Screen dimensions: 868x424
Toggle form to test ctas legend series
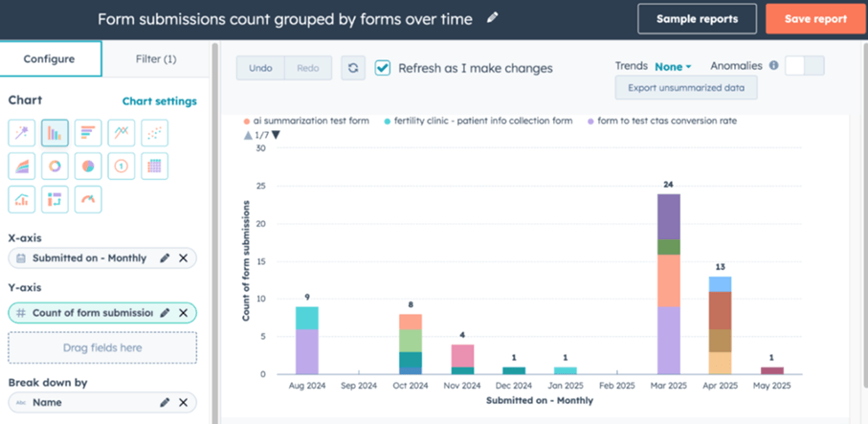(x=661, y=121)
